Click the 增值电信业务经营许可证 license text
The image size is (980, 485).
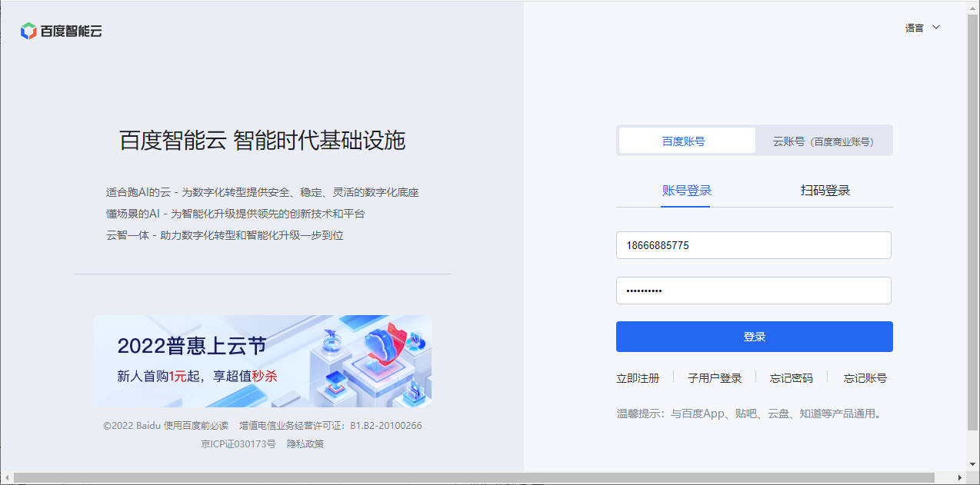coord(330,425)
